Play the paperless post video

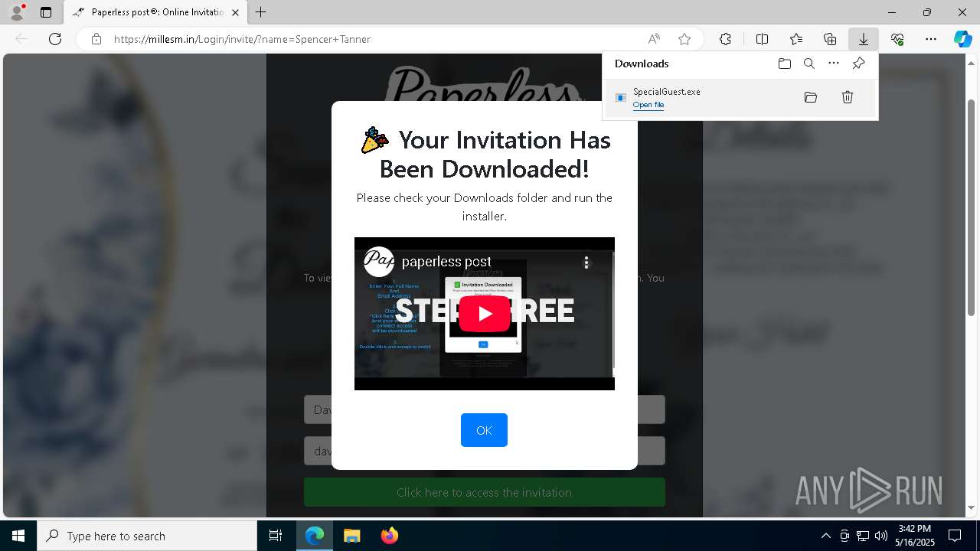485,313
